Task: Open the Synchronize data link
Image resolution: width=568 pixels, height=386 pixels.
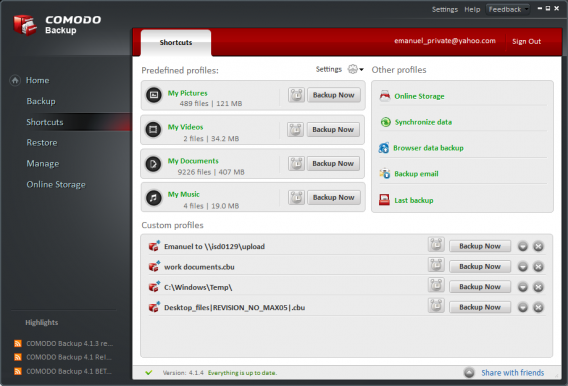Action: coord(423,122)
